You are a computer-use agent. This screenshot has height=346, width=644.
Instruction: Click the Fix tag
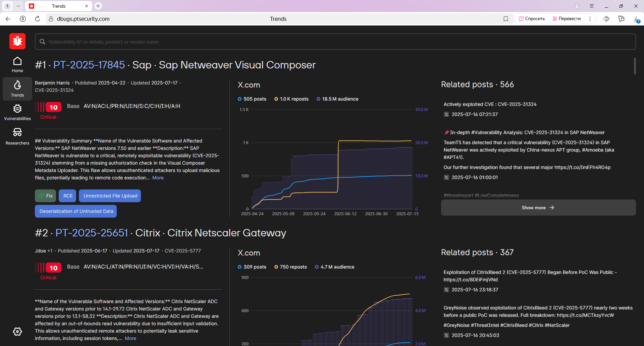[x=46, y=196]
